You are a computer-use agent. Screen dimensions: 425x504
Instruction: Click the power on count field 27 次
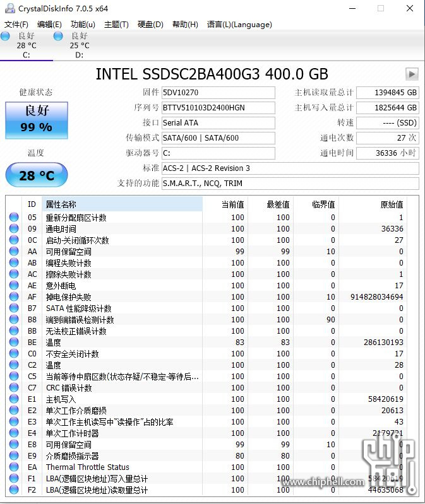[388, 138]
